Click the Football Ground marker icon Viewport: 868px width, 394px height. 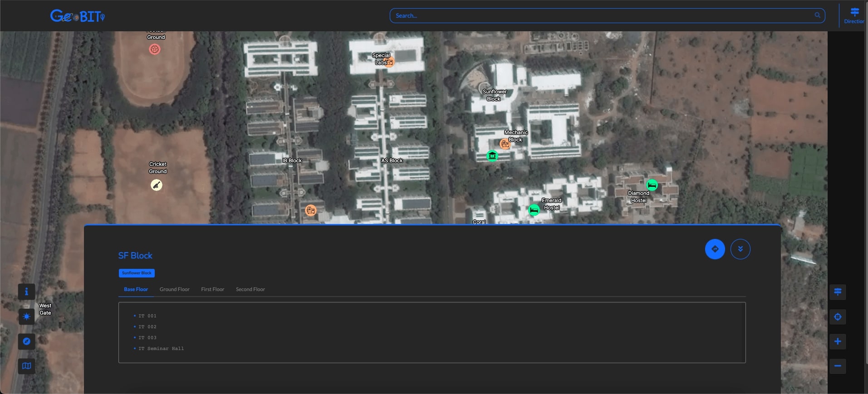(x=155, y=49)
